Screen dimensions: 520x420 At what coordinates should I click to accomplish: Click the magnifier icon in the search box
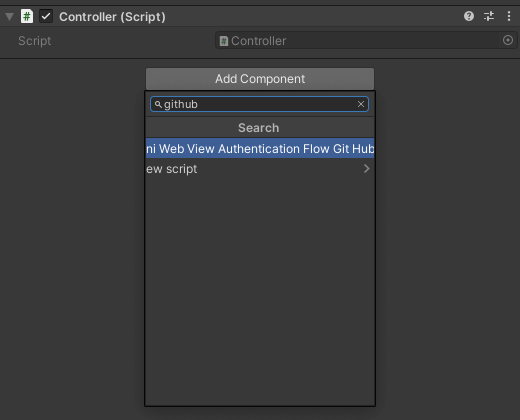[158, 105]
